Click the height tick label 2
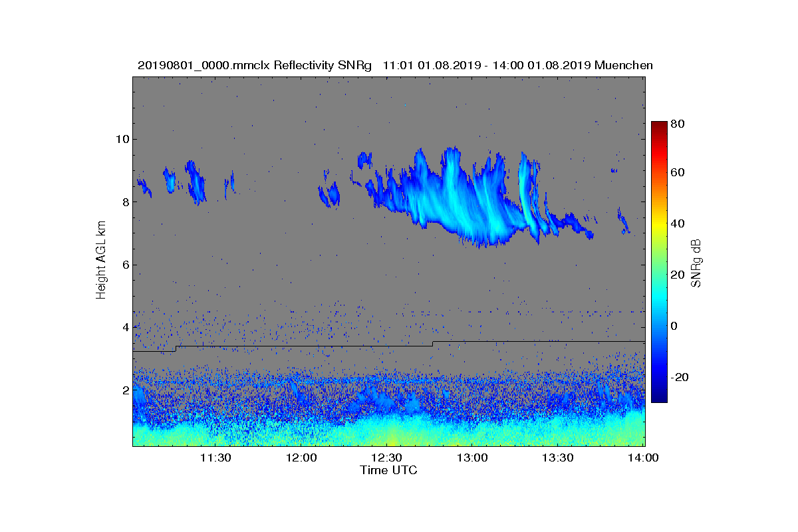 [x=124, y=390]
